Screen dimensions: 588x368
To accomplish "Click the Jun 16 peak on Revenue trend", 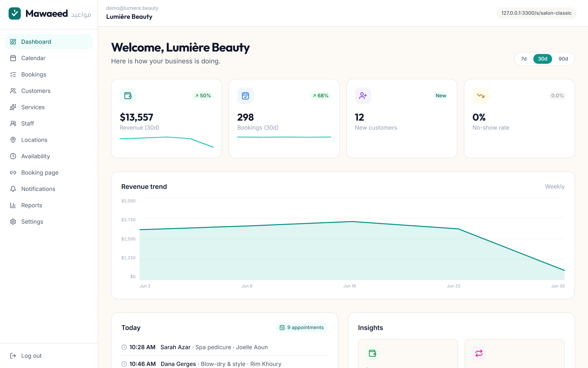I will pyautogui.click(x=352, y=221).
